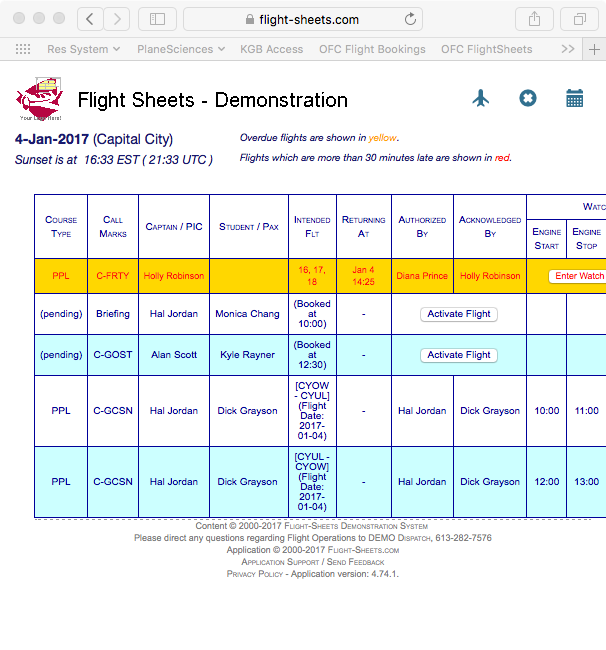Screen dimensions: 606x650
Task: Toggle the Safari sidebar button
Action: [157, 19]
